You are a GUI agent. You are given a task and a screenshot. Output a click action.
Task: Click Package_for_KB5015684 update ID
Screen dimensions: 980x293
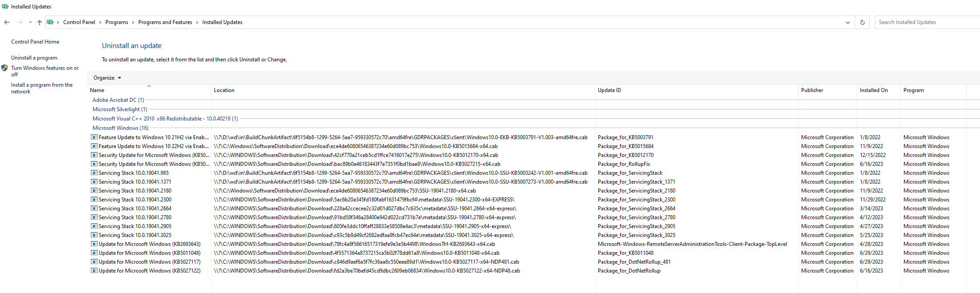coord(625,146)
